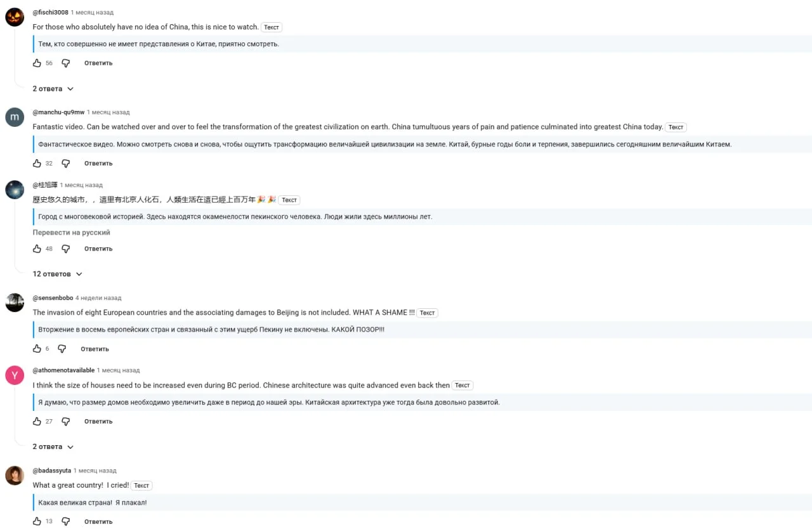Dislike the comment by @fischi3008
This screenshot has height=532, width=812.
click(66, 63)
